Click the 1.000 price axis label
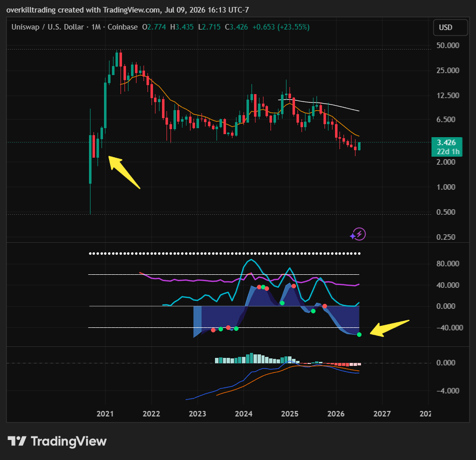This screenshot has height=460, width=476. tap(446, 187)
